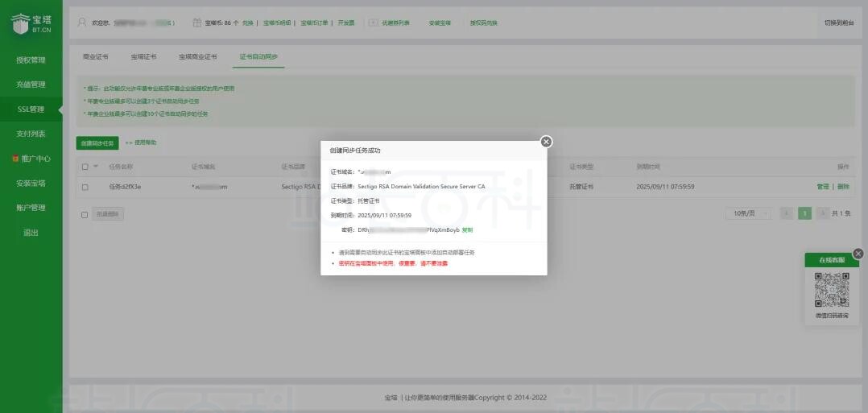
Task: Click the red key-secrecy warning text in dialog
Action: 393,263
